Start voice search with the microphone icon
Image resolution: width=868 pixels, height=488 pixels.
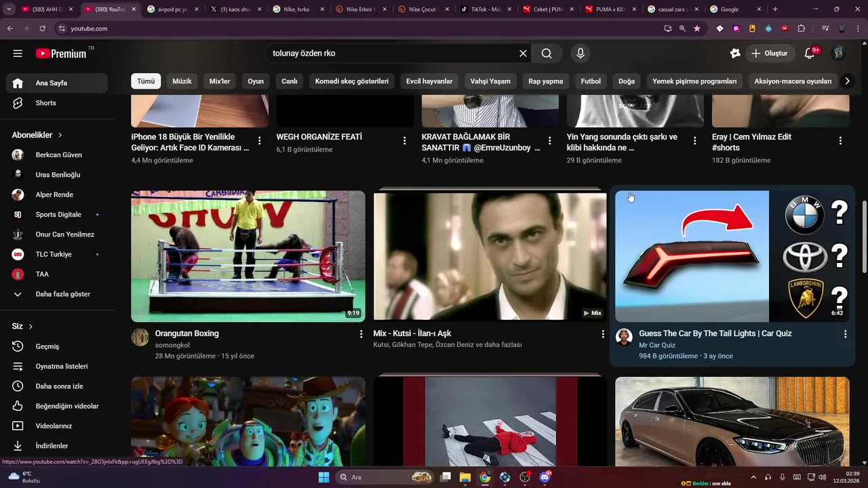(x=580, y=54)
